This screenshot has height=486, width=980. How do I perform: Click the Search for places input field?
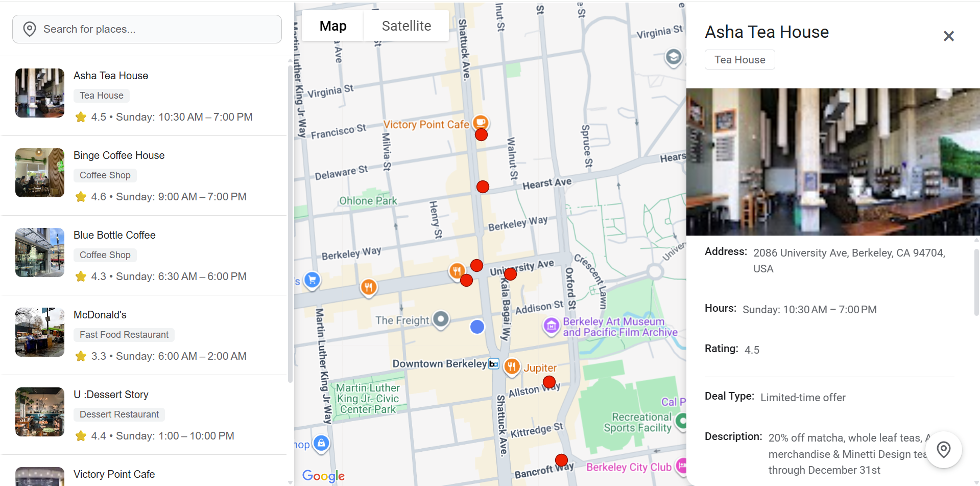coord(147,29)
